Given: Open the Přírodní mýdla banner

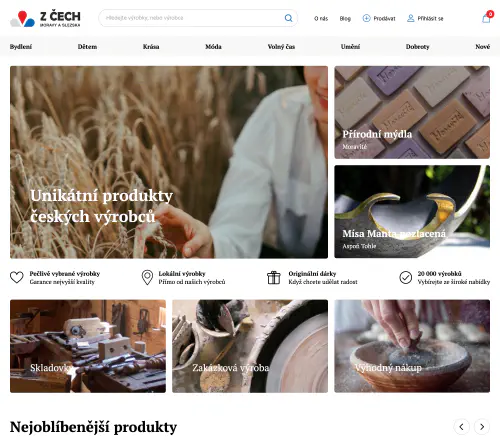Looking at the screenshot, I should pos(412,112).
